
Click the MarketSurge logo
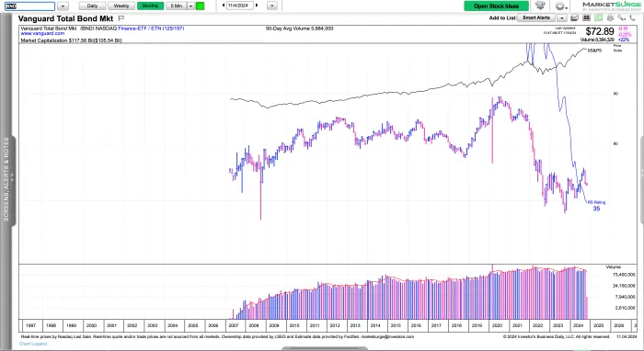(x=613, y=6)
